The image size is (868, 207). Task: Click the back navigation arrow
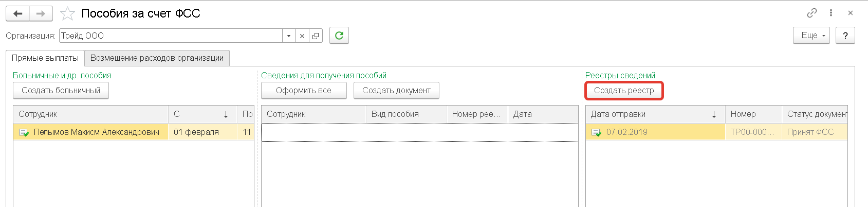tap(18, 14)
